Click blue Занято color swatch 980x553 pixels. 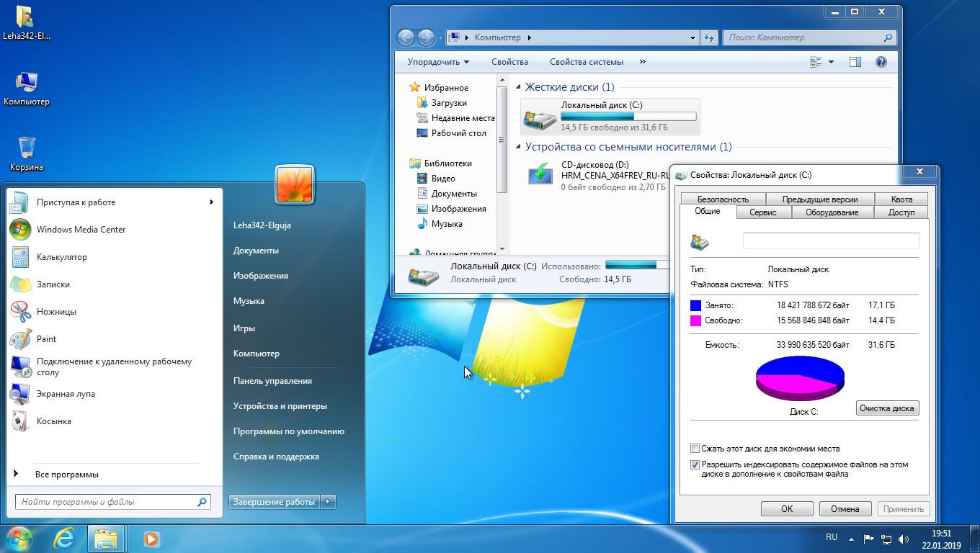pos(695,305)
